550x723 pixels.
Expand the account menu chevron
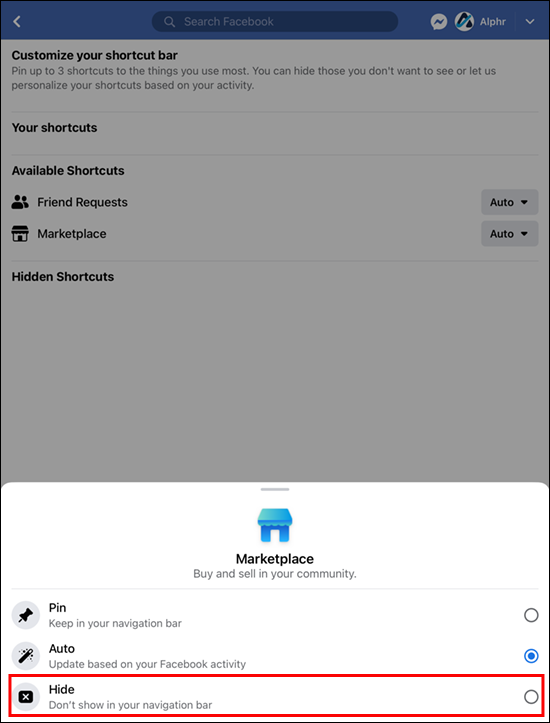(x=530, y=22)
